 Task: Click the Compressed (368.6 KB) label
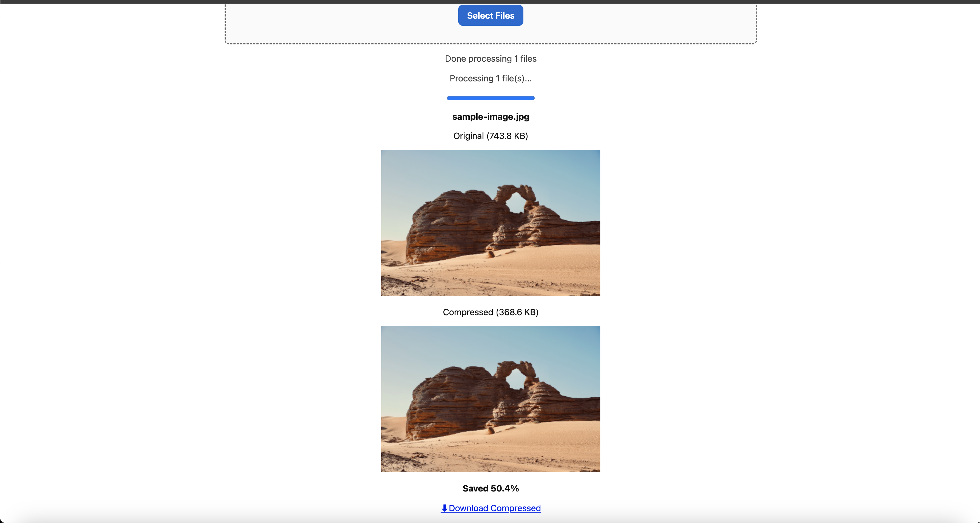(490, 312)
